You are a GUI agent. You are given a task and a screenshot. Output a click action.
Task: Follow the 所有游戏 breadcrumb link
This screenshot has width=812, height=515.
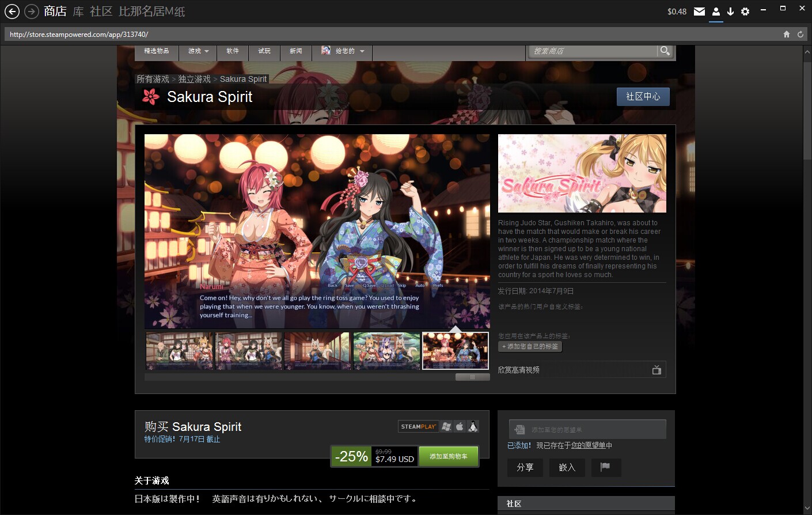[153, 79]
